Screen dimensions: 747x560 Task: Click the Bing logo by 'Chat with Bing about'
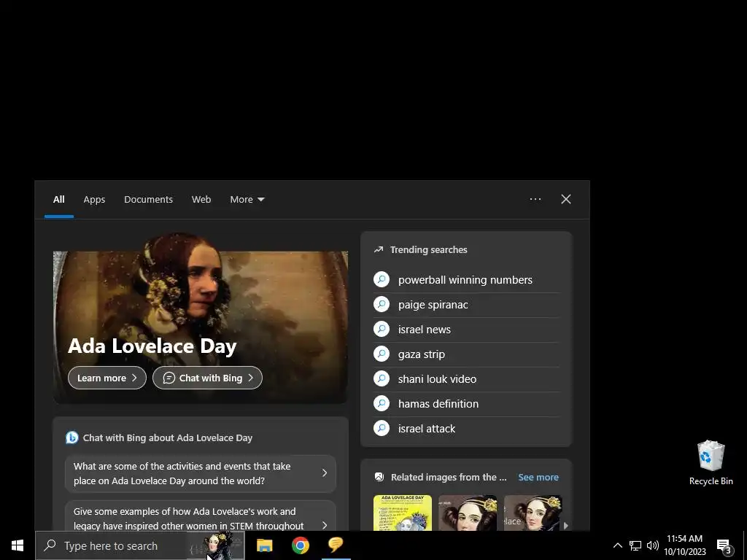point(72,437)
